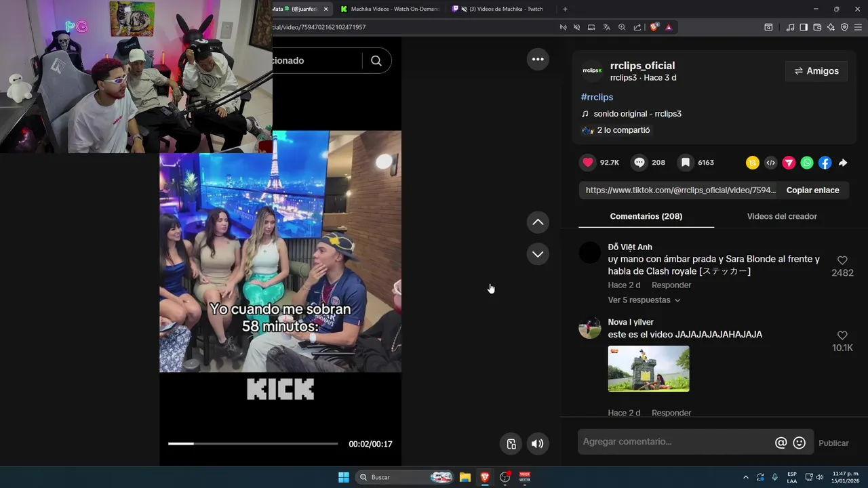The image size is (868, 488).
Task: Share the video to WhatsApp
Action: (x=807, y=163)
